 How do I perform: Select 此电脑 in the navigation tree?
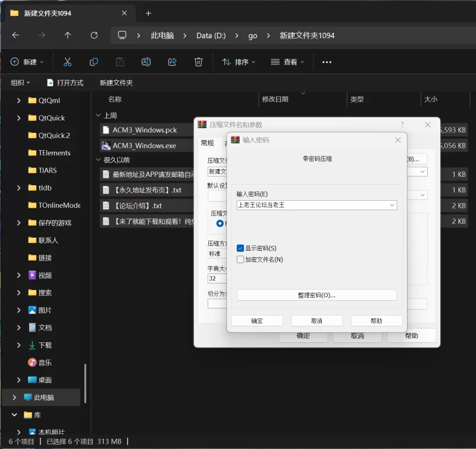[x=41, y=397]
